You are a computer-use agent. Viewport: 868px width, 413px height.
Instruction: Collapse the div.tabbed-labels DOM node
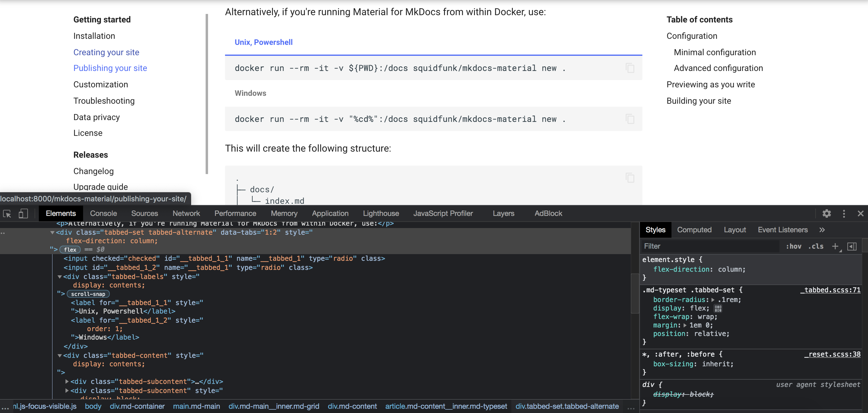click(59, 277)
